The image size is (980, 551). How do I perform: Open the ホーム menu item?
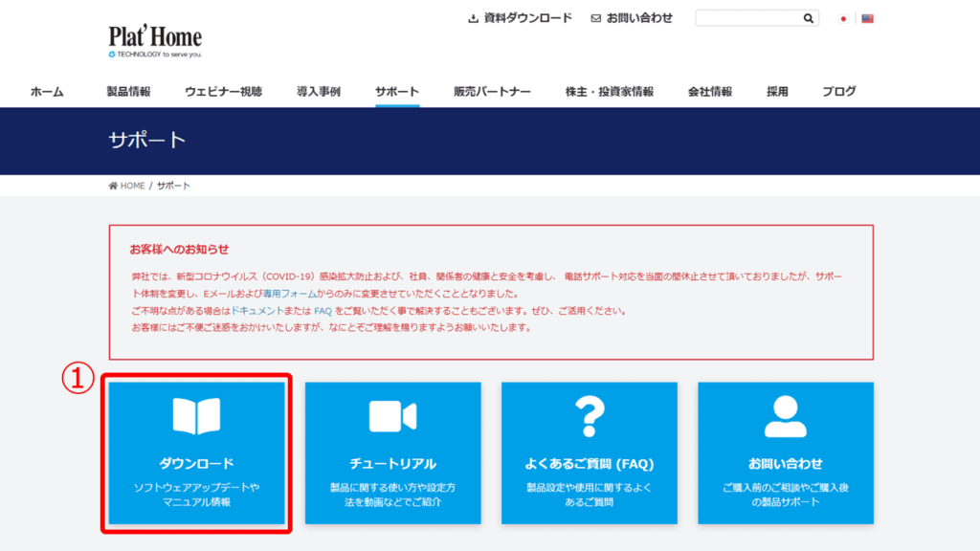pos(47,92)
